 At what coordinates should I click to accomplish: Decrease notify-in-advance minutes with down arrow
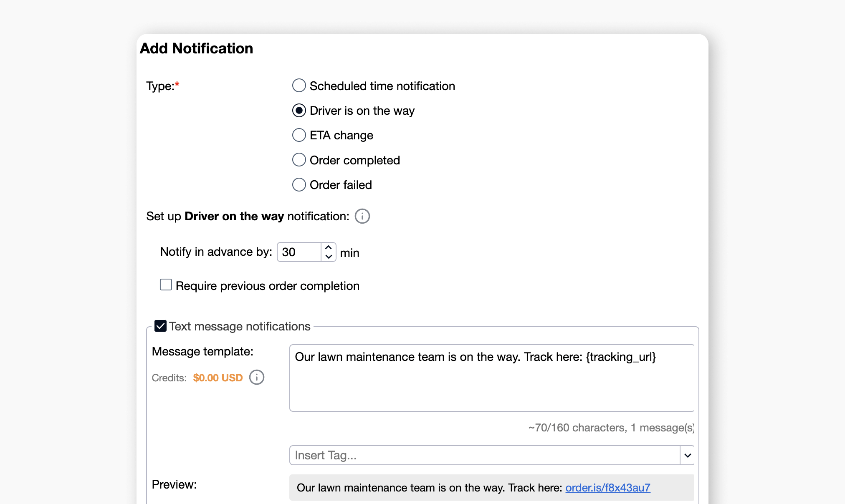(x=329, y=257)
